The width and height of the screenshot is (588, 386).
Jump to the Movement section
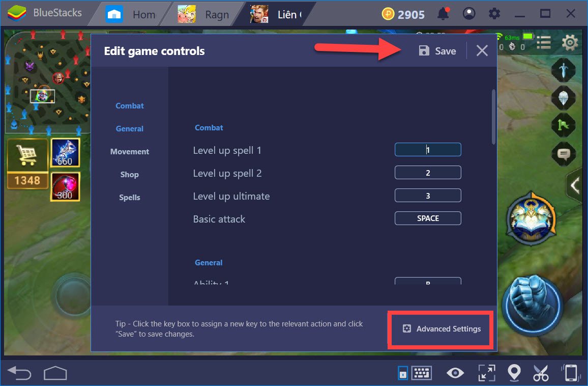coord(129,152)
